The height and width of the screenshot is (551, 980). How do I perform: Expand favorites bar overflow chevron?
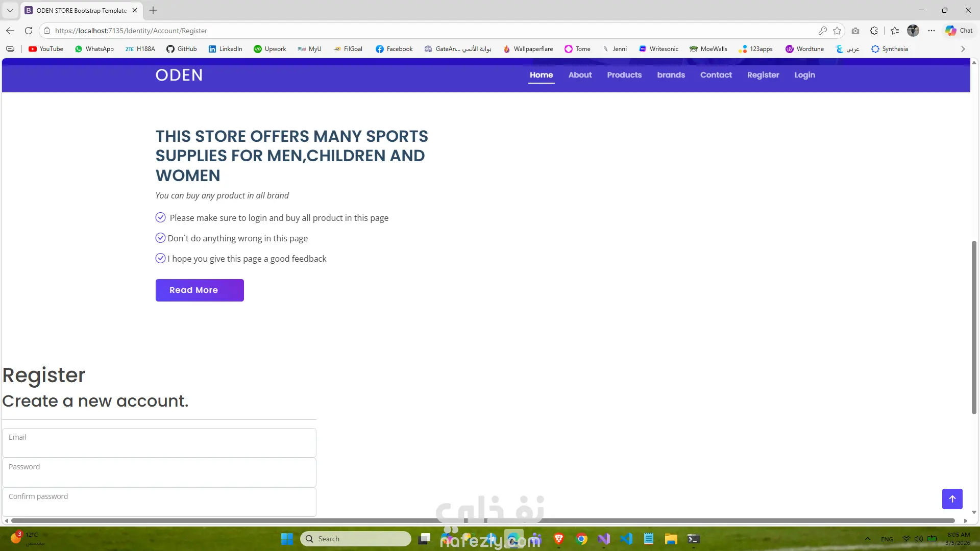[x=963, y=49]
